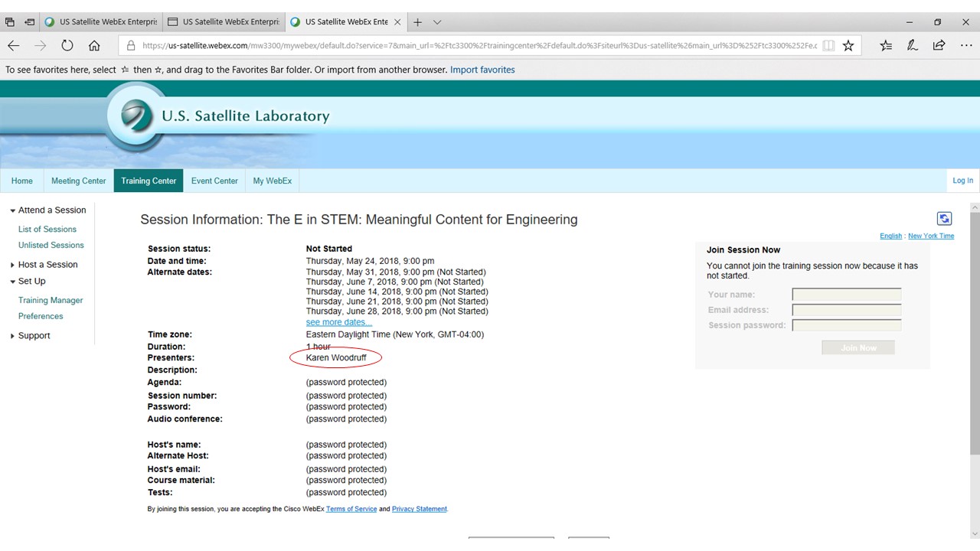Open the My WebEx tab
The width and height of the screenshot is (980, 551).
272,181
